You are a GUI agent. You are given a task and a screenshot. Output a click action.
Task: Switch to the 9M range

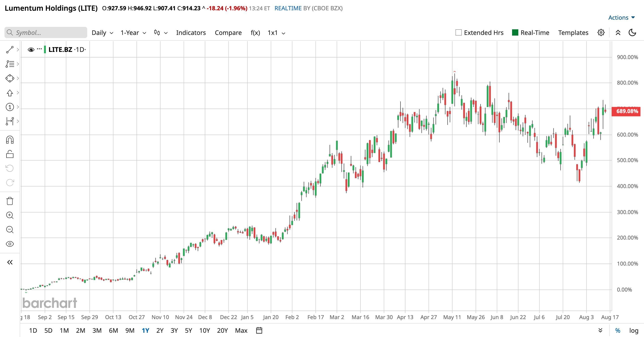click(x=130, y=331)
